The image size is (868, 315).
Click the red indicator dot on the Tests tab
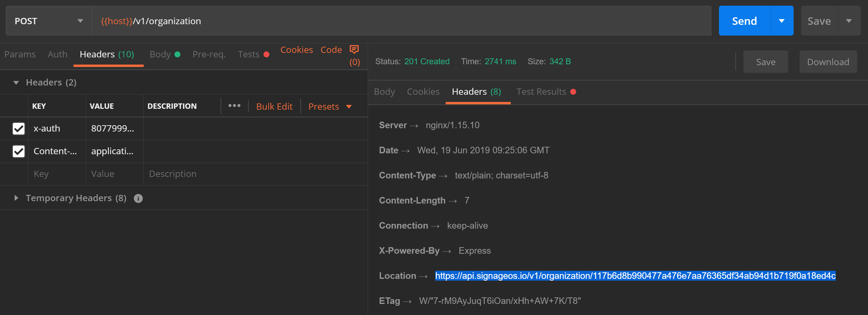click(266, 54)
